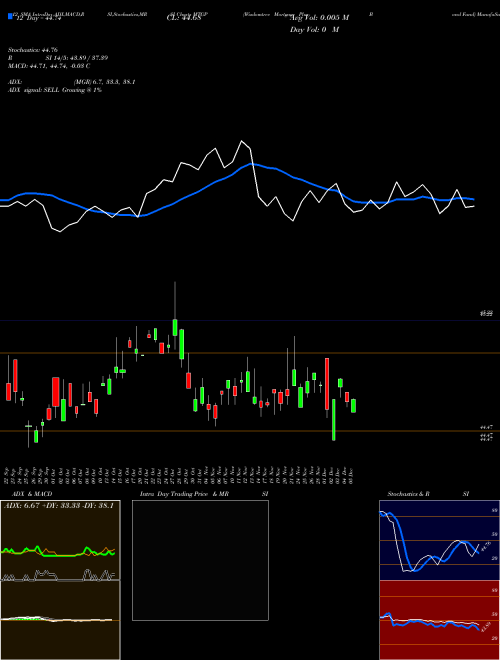Open the red RSI chart panel
The height and width of the screenshot is (660, 500).
tap(439, 620)
